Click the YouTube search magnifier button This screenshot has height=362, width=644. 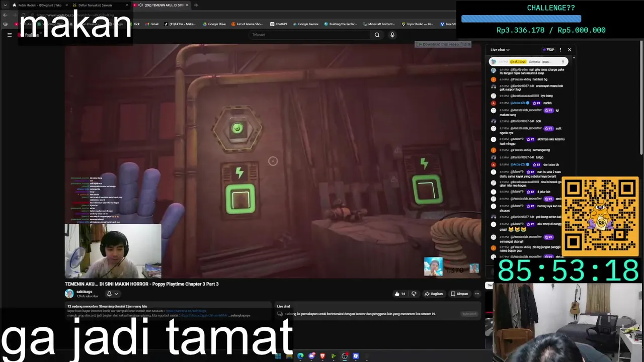click(377, 35)
